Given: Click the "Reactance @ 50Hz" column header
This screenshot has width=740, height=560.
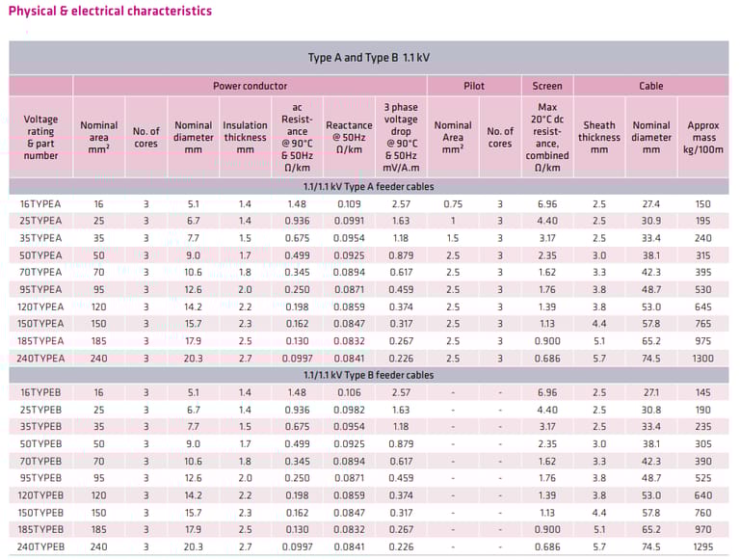Looking at the screenshot, I should click(349, 137).
